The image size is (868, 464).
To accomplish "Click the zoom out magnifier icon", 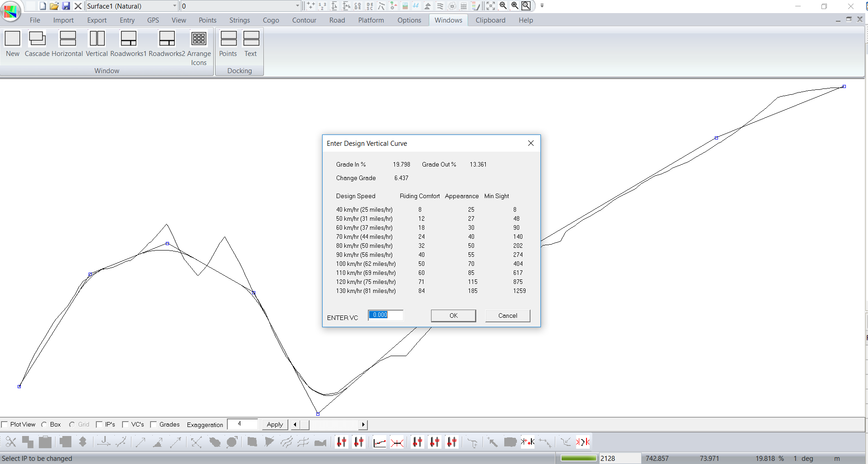I will (x=503, y=6).
